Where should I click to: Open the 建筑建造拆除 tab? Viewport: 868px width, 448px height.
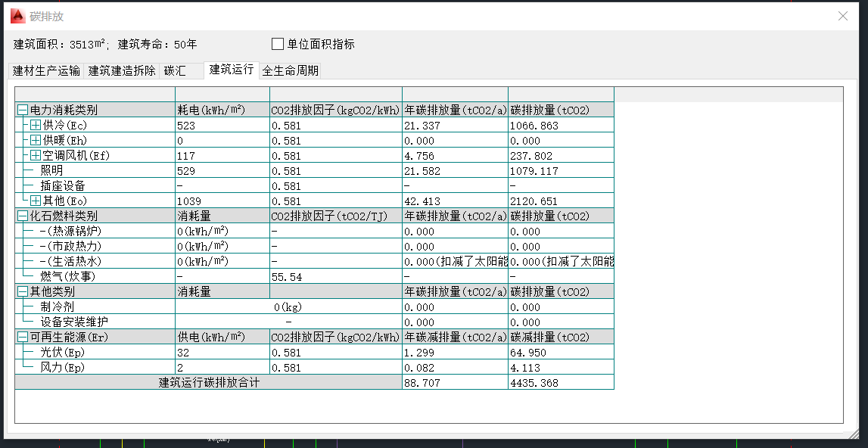click(x=122, y=71)
